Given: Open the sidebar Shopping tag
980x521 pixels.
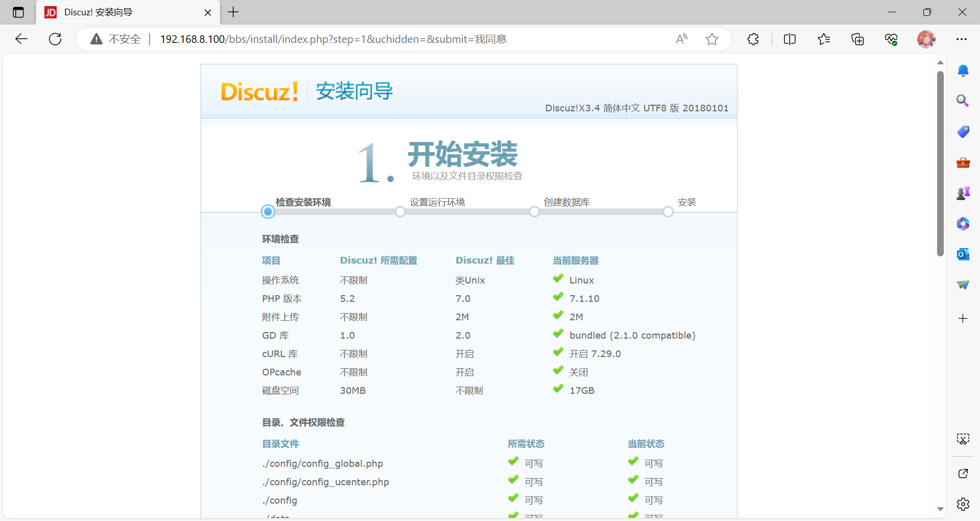Looking at the screenshot, I should click(963, 132).
